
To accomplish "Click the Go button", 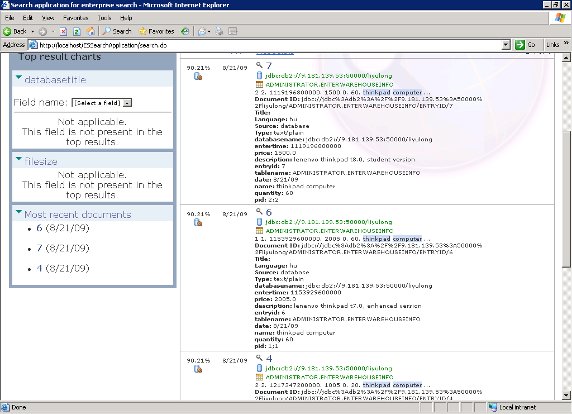I will [x=525, y=45].
